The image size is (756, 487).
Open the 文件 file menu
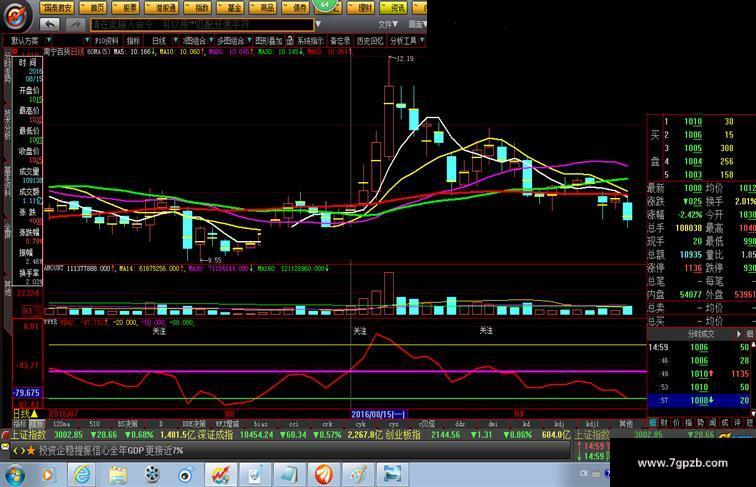pyautogui.click(x=388, y=24)
